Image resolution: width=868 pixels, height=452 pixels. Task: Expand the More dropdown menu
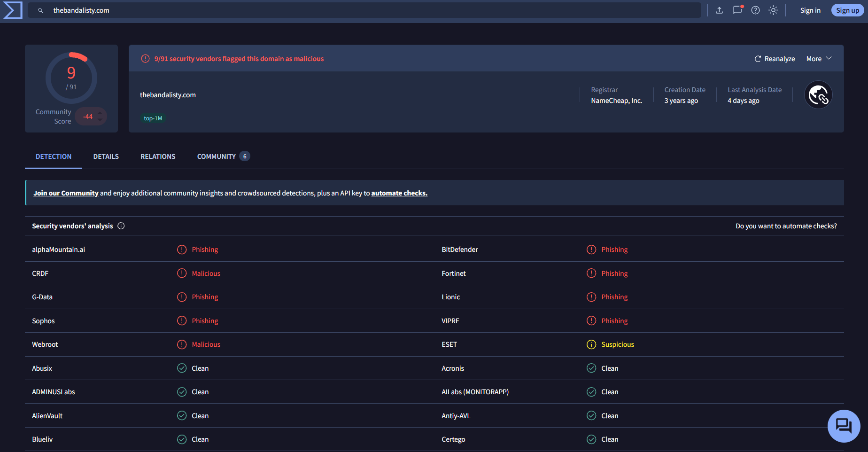coord(819,59)
